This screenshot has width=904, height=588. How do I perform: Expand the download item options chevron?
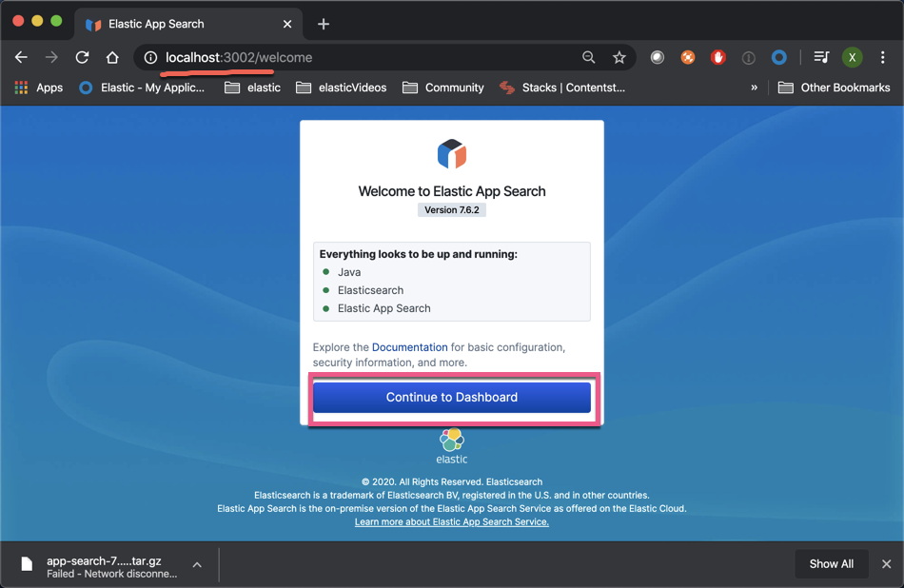click(197, 565)
